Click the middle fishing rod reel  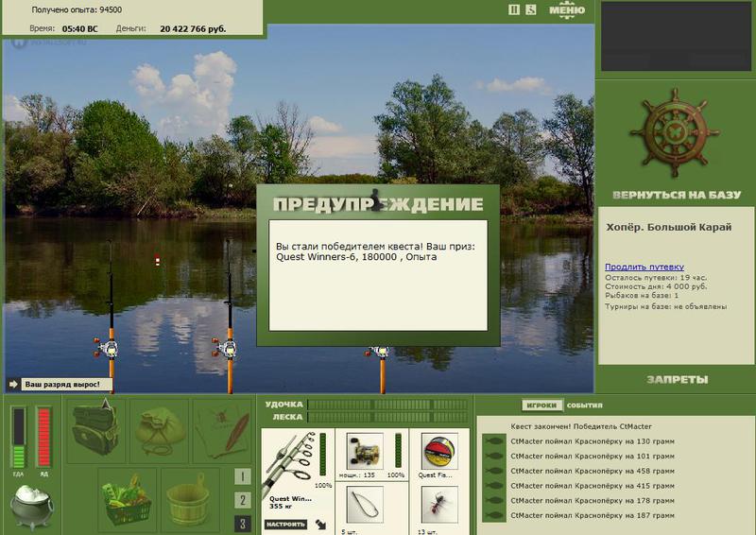(x=226, y=347)
